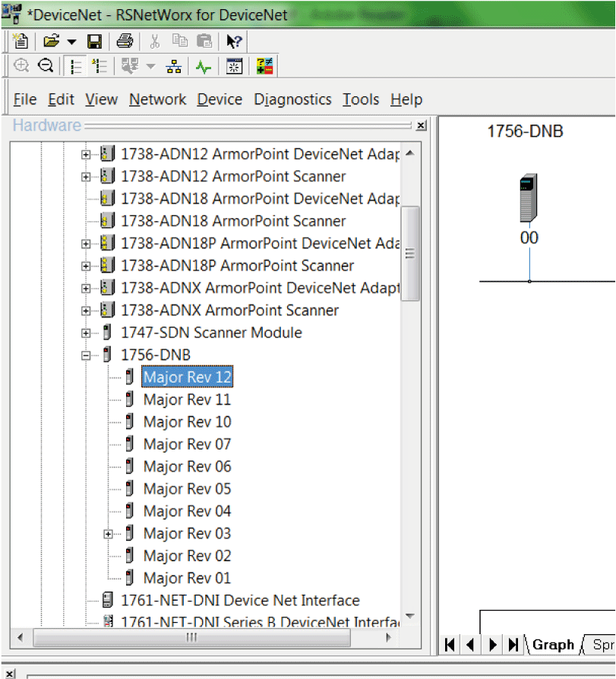Expand 1738-ADN12 ArmorPoint DeviceNet Adapter node
Image resolution: width=616 pixels, height=679 pixels.
pos(86,155)
